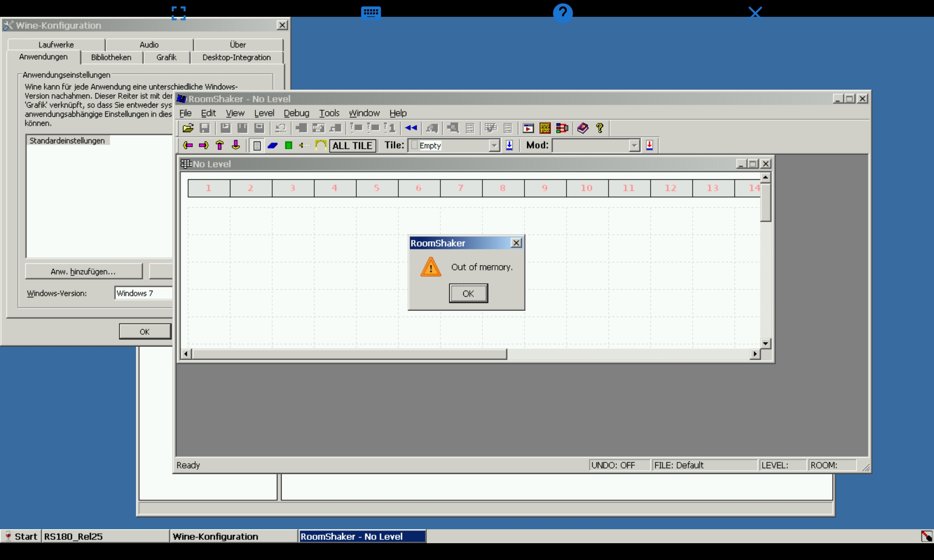This screenshot has height=560, width=934.
Task: Click horizontal scrollbar right arrow in No Level window
Action: pos(755,354)
